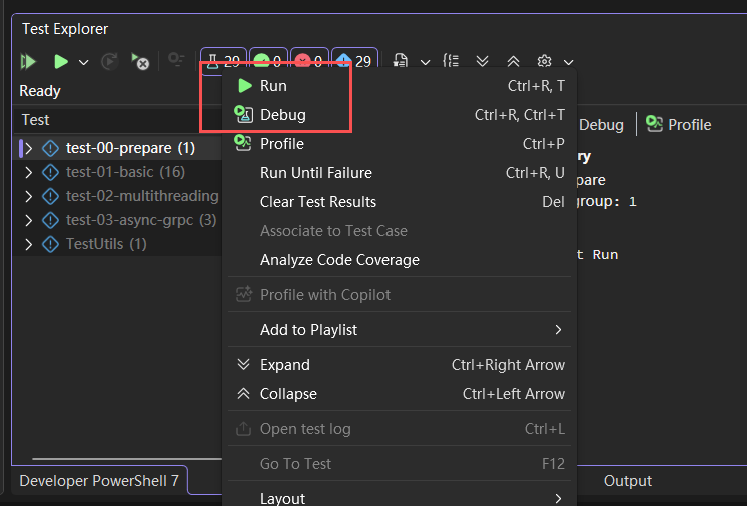Screen dimensions: 747x506
Task: Select test-00-prepare (1) row
Action: click(x=119, y=148)
